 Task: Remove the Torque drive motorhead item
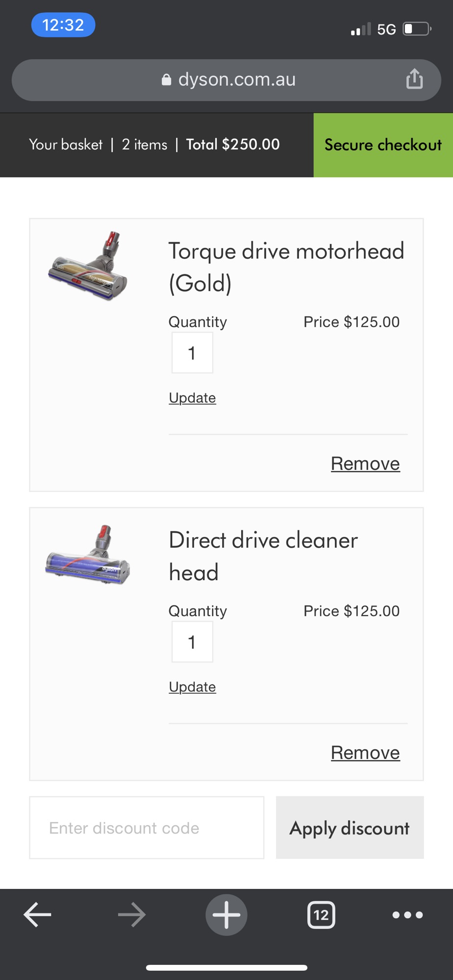(365, 464)
